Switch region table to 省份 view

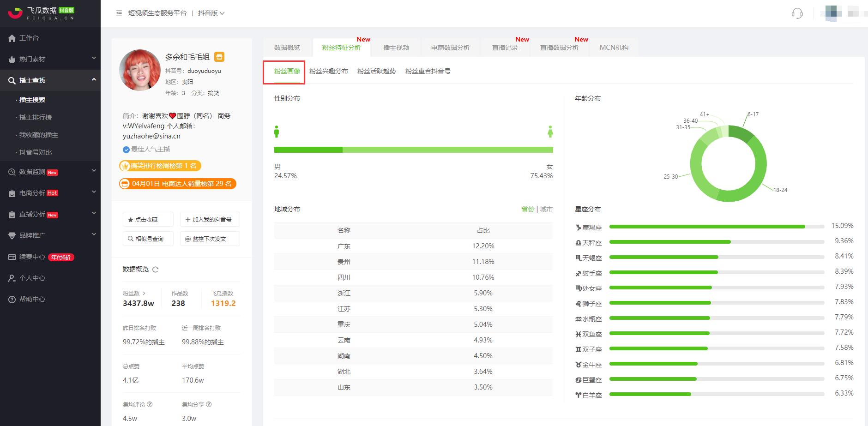click(x=528, y=209)
